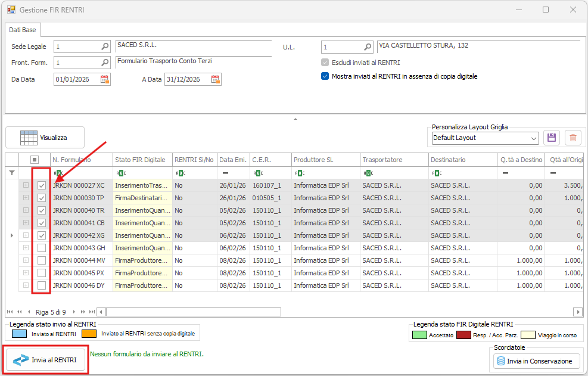This screenshot has height=376, width=588.
Task: Toggle the select-all checkbox in the grid header
Action: 35,160
